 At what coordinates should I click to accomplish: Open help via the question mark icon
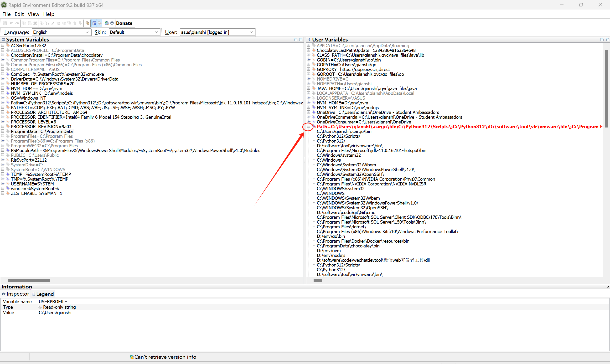[112, 23]
